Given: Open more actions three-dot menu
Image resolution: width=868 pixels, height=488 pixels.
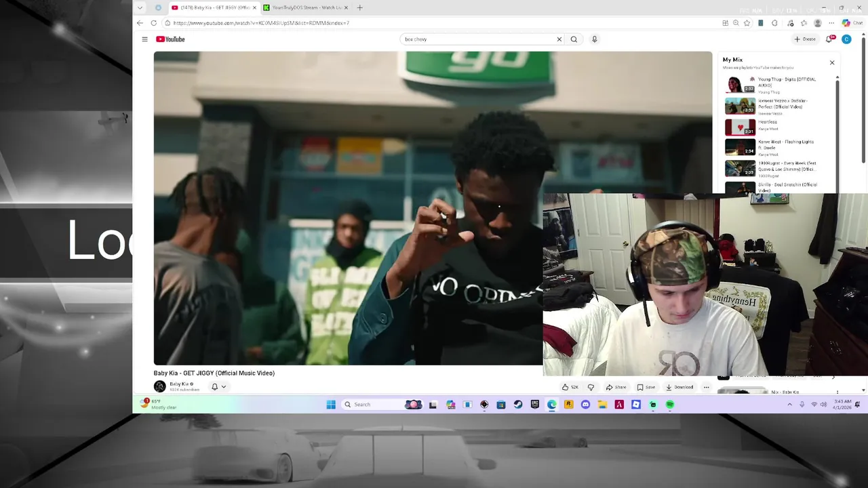Looking at the screenshot, I should pyautogui.click(x=706, y=387).
